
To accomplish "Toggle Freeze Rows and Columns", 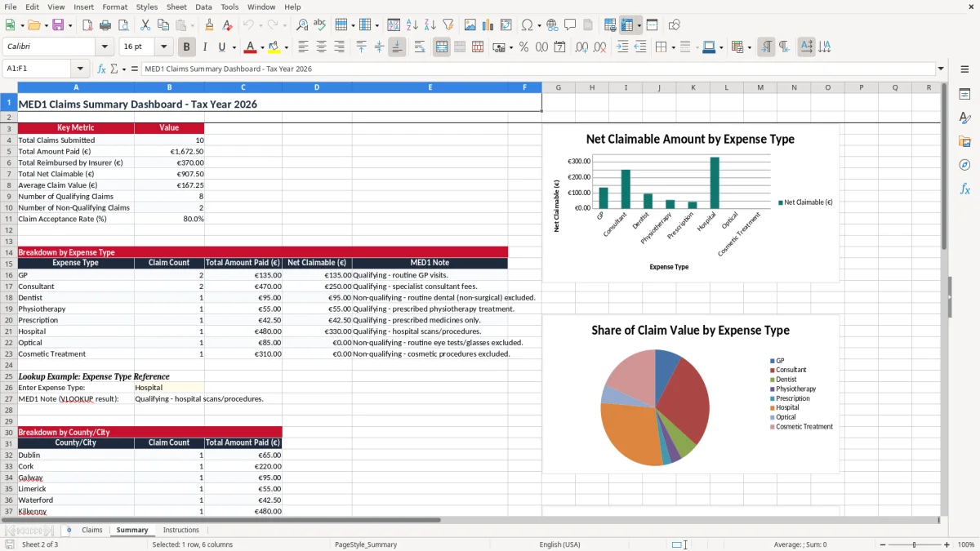I will pos(627,25).
